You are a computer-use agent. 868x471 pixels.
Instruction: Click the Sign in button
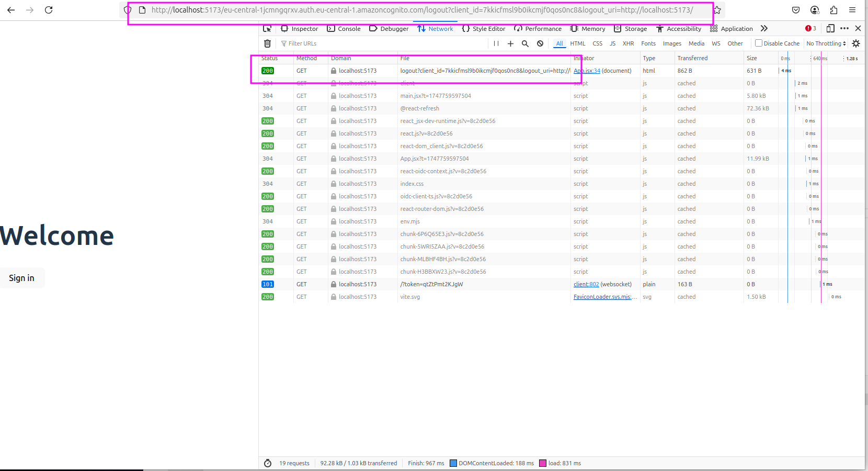21,278
